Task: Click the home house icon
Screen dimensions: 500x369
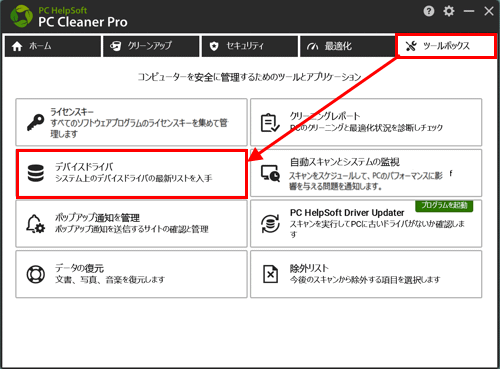Action: point(17,46)
